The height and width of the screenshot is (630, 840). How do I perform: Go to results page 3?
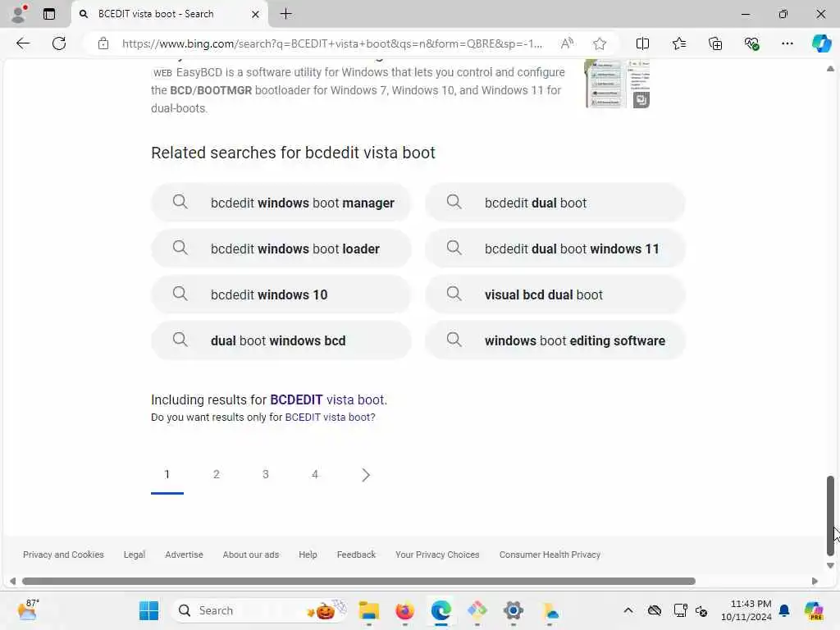[266, 475]
